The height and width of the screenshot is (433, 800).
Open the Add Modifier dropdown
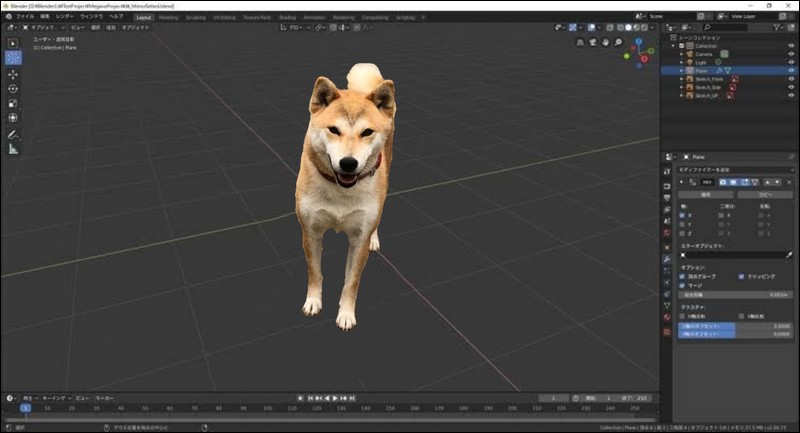735,169
